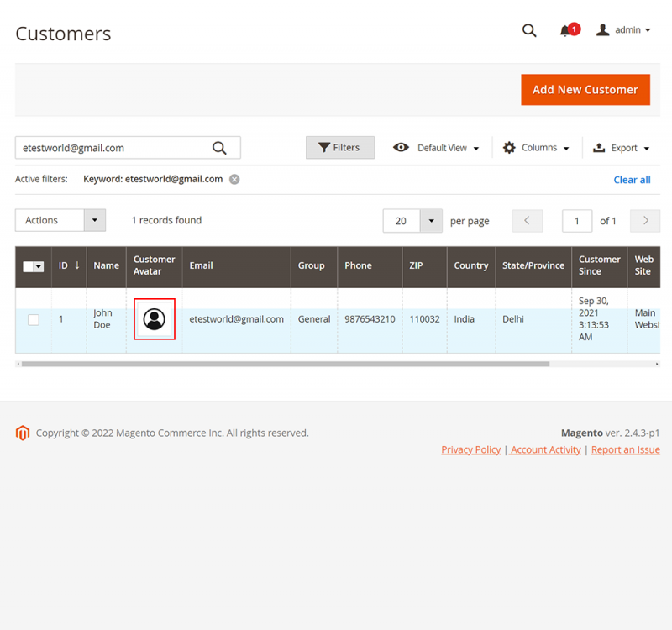Open the admin user account menu
Screen dimensions: 672x630
[x=623, y=30]
